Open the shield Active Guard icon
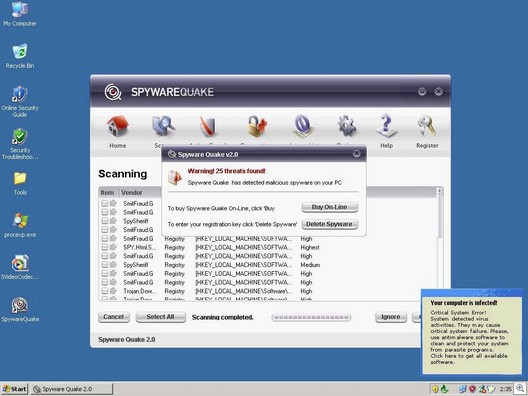The image size is (528, 396). click(209, 127)
